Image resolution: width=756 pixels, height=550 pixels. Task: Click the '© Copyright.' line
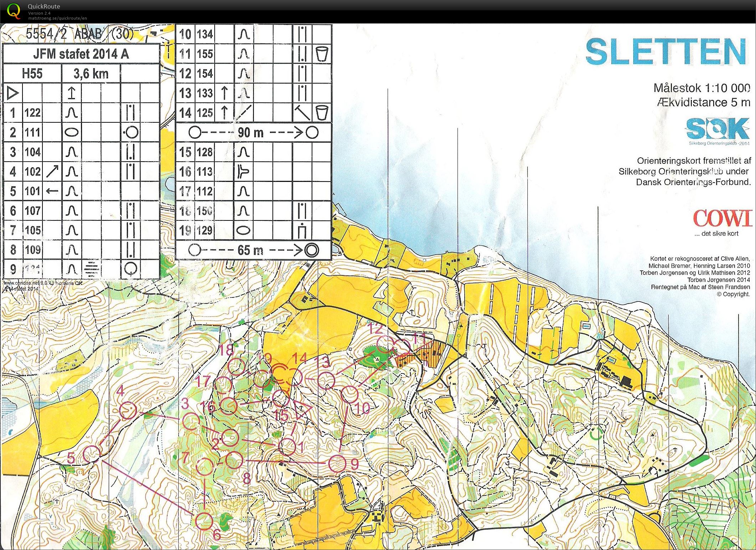(733, 294)
